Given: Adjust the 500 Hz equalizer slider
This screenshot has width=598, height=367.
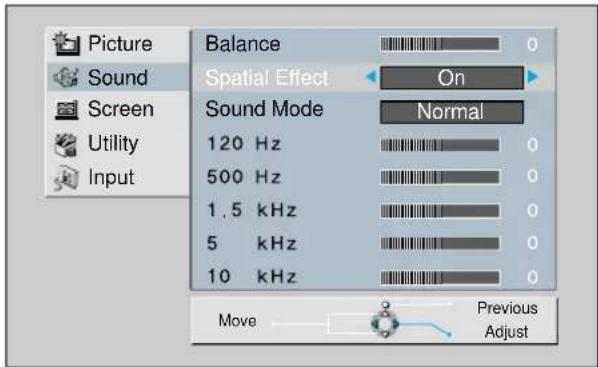Looking at the screenshot, I should click(x=440, y=177).
